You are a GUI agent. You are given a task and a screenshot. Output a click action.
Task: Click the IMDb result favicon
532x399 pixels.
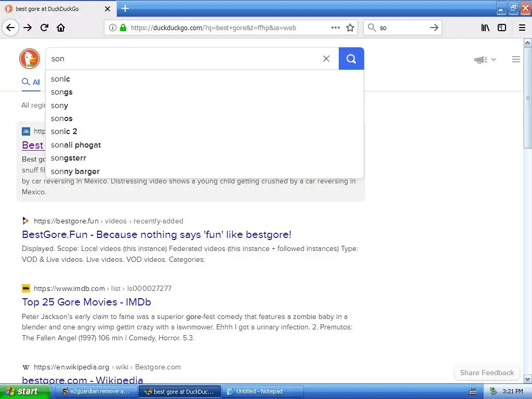[x=26, y=288]
